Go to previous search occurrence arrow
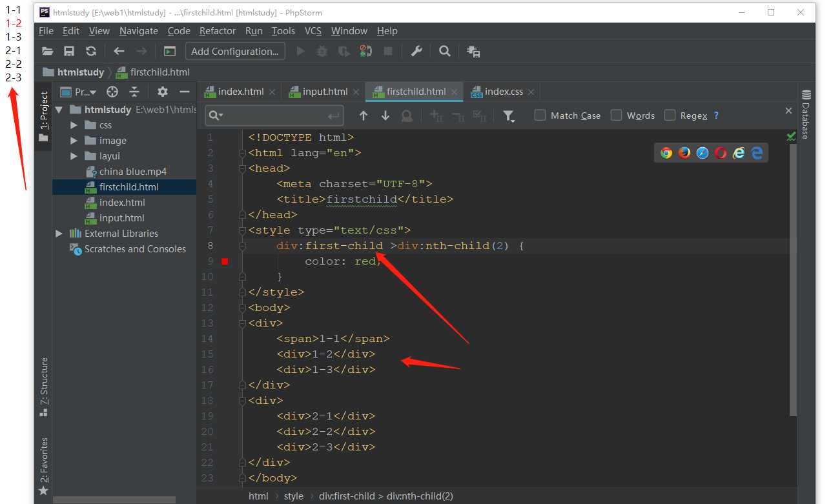Viewport: 831px width, 504px height. click(x=364, y=116)
